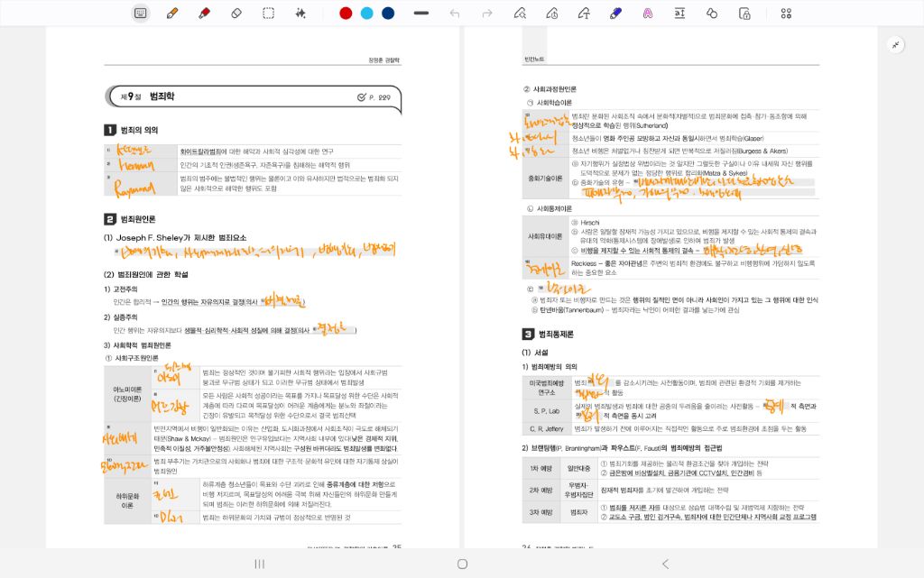Image resolution: width=924 pixels, height=578 pixels.
Task: Open the underlined text box tool
Action: click(679, 13)
